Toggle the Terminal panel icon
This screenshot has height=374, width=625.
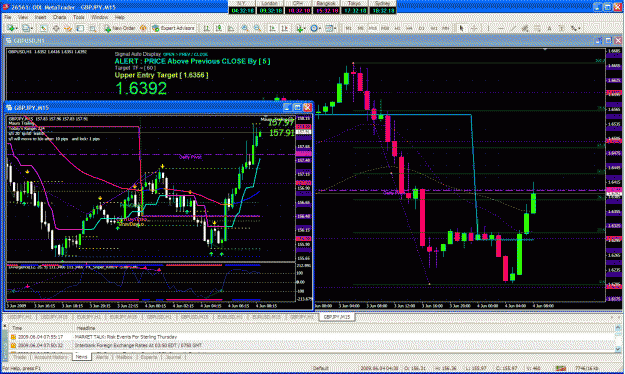(x=80, y=28)
